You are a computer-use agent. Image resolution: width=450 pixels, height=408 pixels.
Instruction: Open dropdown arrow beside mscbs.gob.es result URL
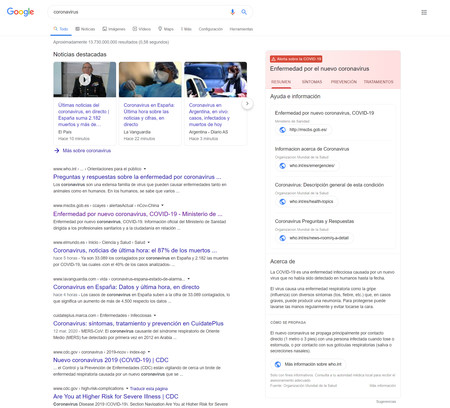coord(162,205)
